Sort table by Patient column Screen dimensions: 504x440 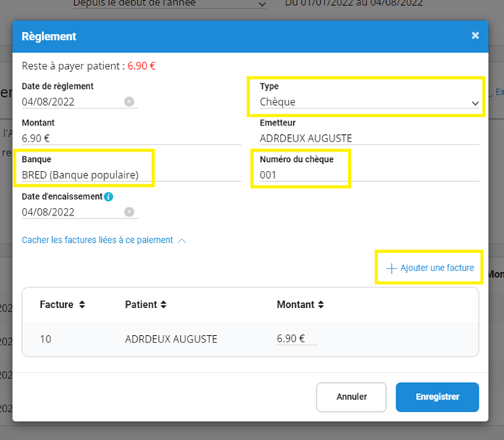pyautogui.click(x=163, y=304)
